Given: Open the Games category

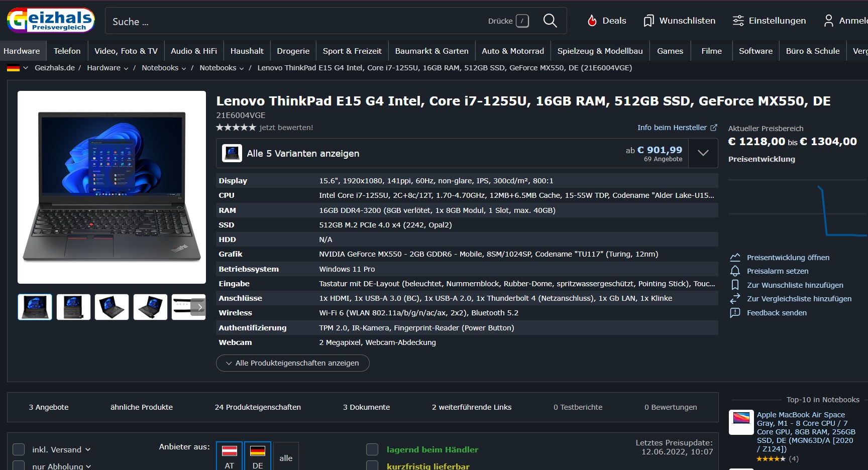Looking at the screenshot, I should 670,51.
